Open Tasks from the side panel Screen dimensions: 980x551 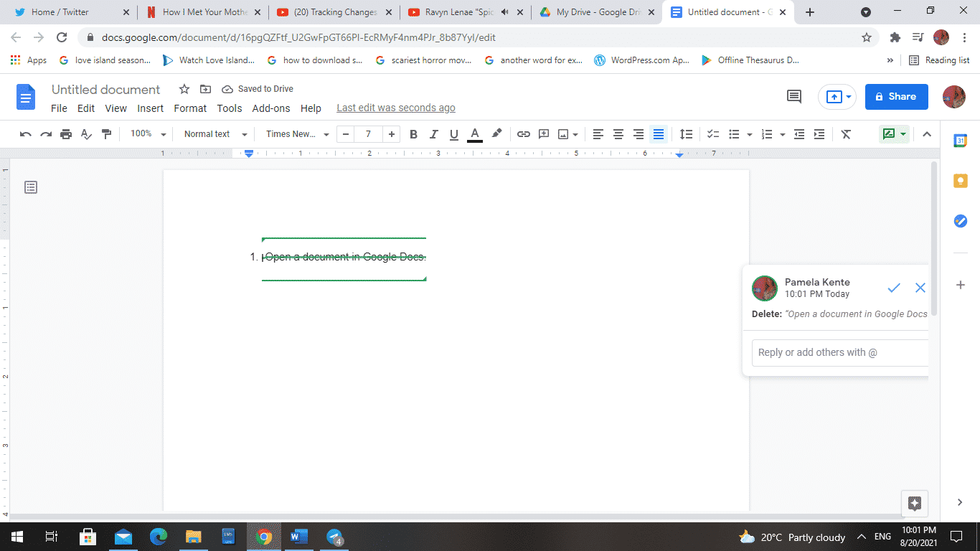[x=961, y=221]
